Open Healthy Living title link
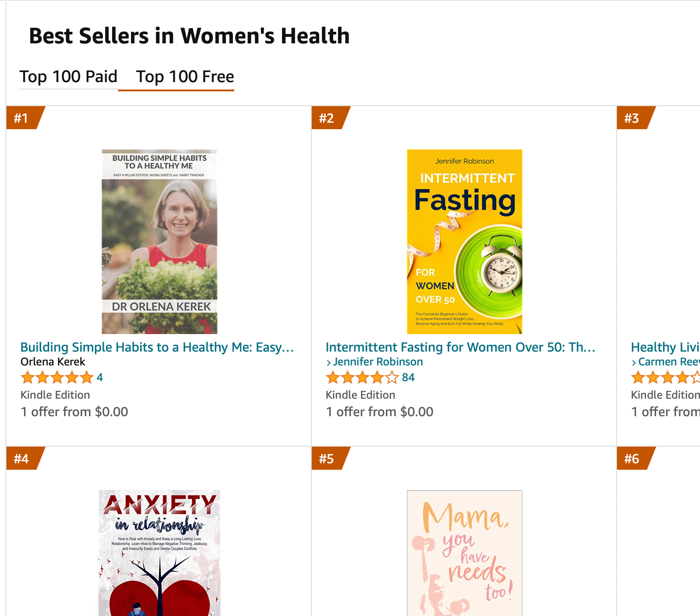The image size is (700, 616). pyautogui.click(x=665, y=347)
